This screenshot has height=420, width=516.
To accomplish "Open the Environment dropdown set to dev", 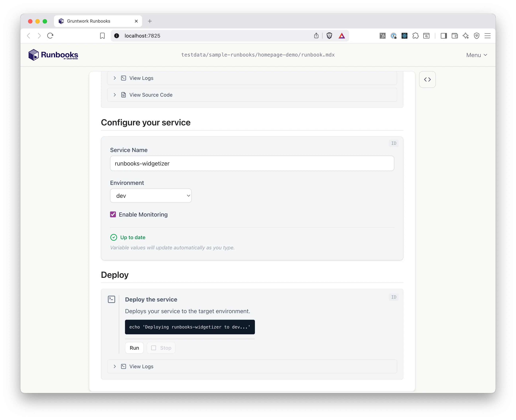I will [x=151, y=195].
